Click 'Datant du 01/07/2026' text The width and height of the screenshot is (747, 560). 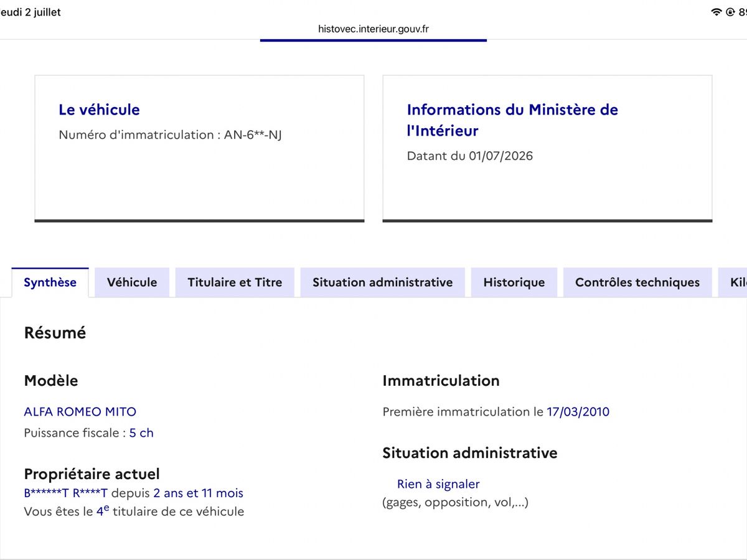(x=470, y=156)
